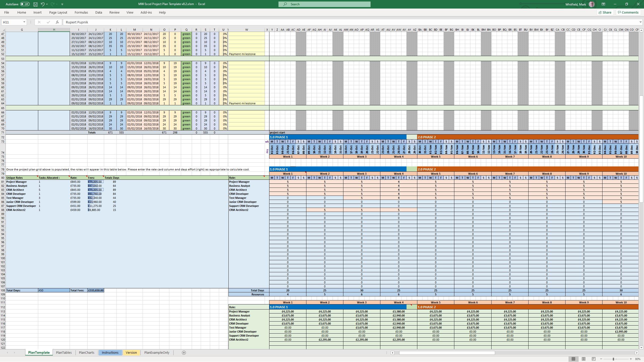Open the Insert Function (fx) dialog
The height and width of the screenshot is (362, 644).
click(x=57, y=22)
